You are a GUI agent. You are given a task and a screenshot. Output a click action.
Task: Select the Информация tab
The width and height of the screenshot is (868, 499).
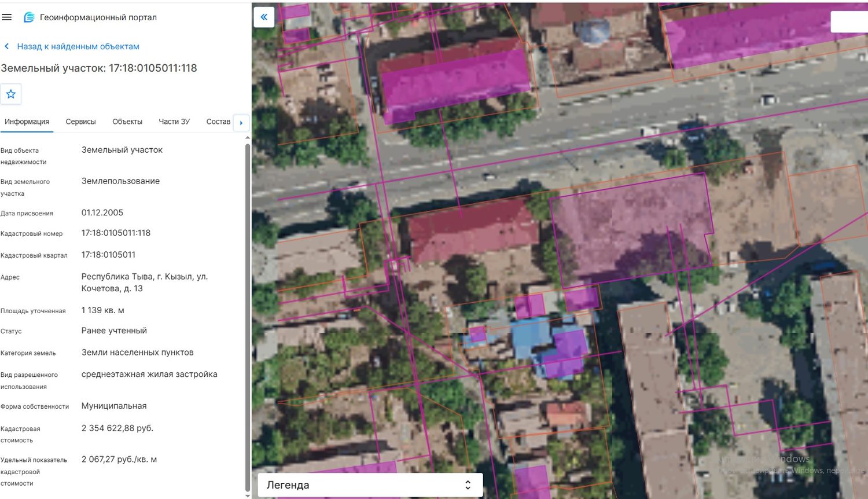pyautogui.click(x=27, y=122)
